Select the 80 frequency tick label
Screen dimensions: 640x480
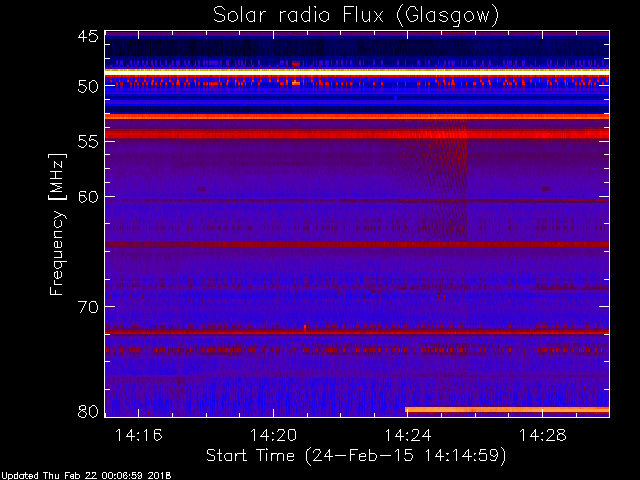(88, 411)
